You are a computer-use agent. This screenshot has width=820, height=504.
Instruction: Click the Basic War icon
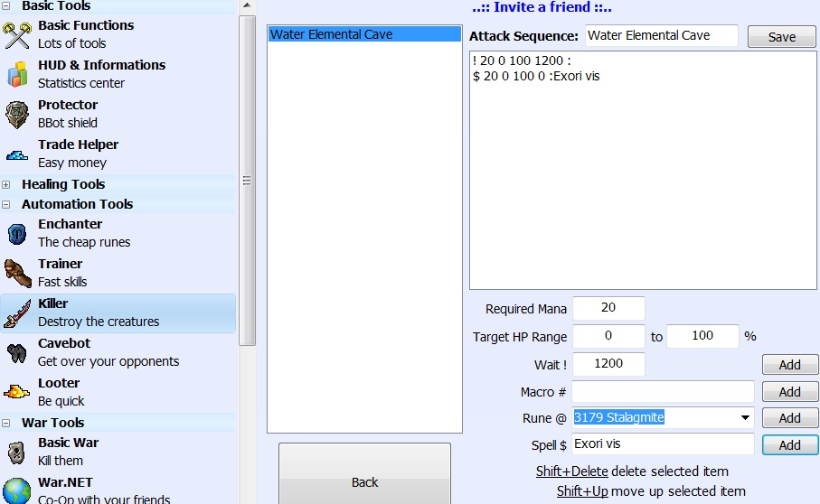pyautogui.click(x=17, y=452)
